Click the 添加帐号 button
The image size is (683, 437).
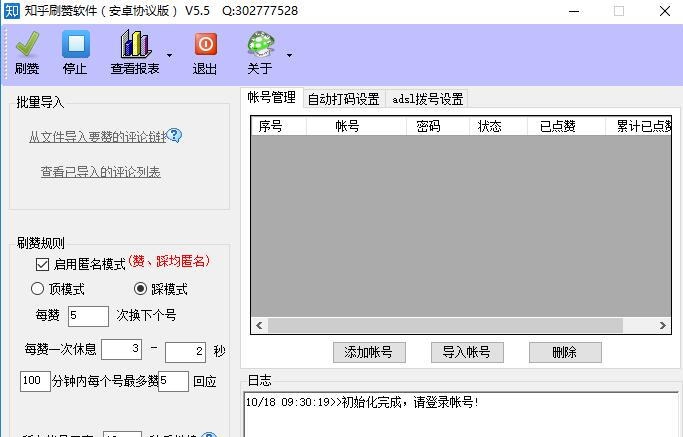point(369,352)
